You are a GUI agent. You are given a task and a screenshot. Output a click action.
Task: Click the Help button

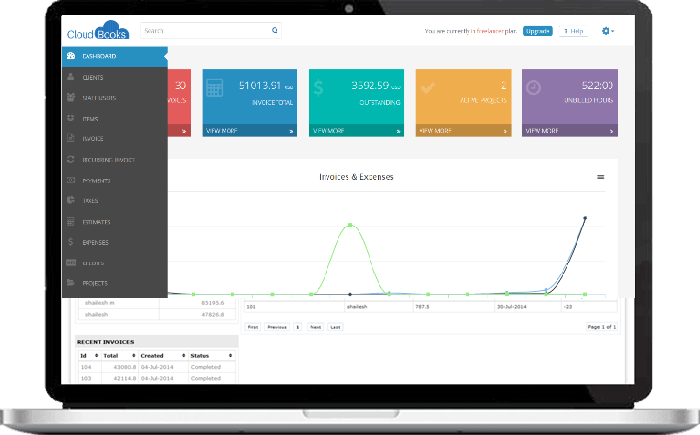coord(574,31)
